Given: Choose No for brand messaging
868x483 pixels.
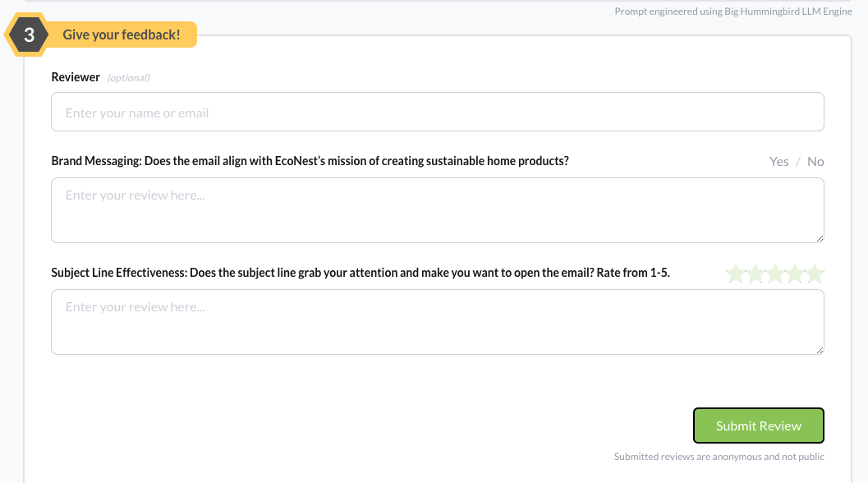Looking at the screenshot, I should coord(815,162).
